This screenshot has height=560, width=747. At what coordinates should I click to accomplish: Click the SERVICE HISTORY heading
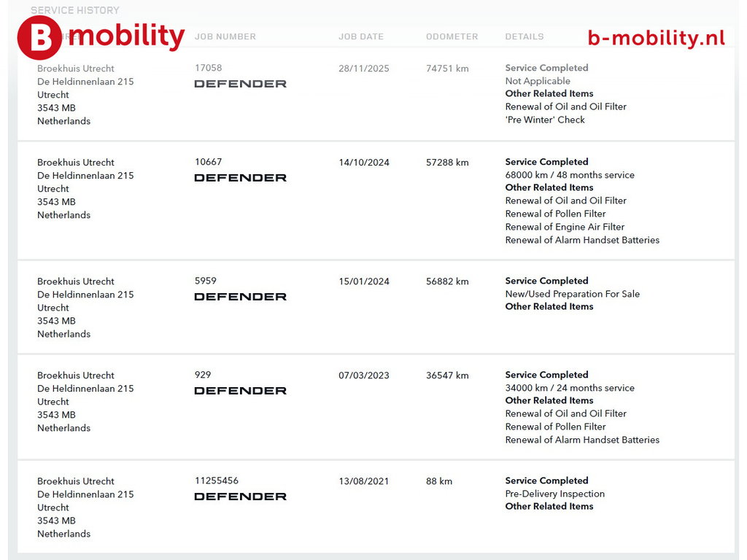[75, 10]
